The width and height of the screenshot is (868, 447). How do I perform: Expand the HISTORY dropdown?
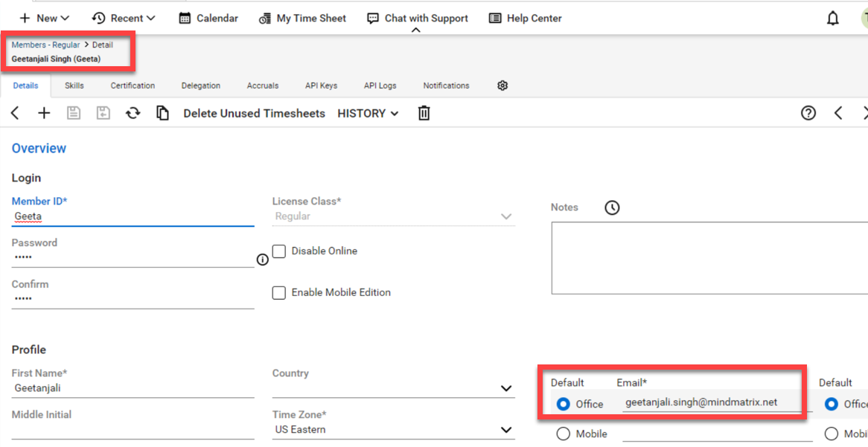coord(368,113)
